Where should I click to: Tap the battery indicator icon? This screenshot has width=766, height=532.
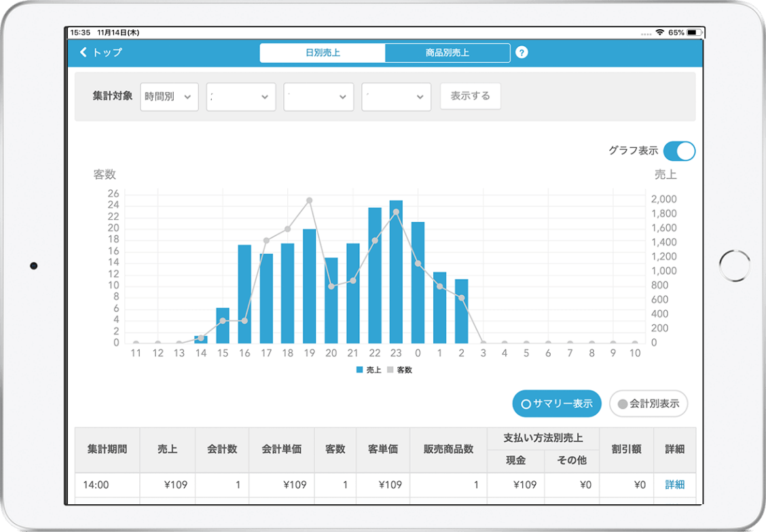click(693, 33)
